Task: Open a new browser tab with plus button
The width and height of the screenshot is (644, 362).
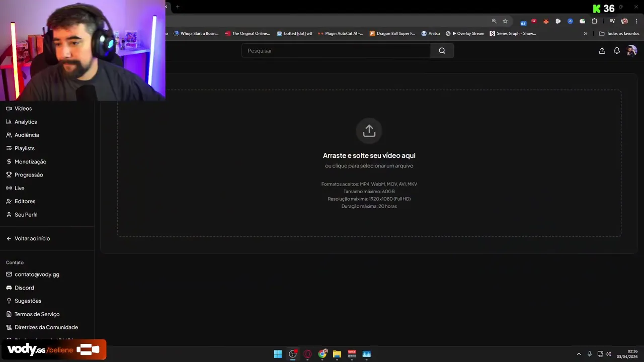Action: click(178, 7)
